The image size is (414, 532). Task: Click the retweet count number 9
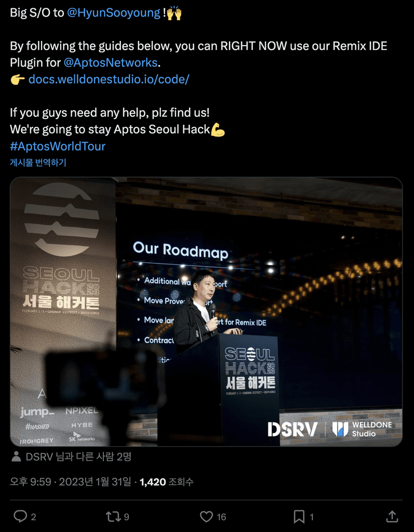[x=126, y=517]
